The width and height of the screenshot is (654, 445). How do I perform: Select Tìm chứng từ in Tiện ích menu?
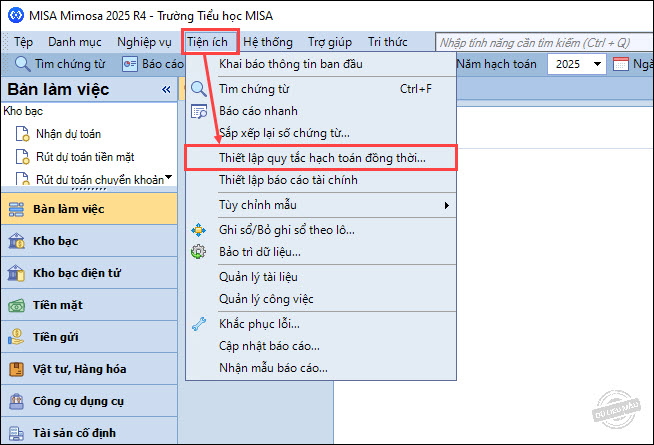click(x=320, y=89)
